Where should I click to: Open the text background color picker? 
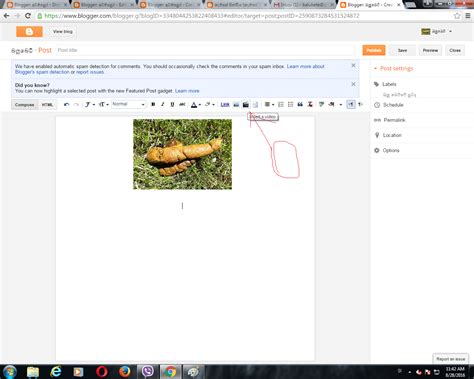(x=209, y=105)
